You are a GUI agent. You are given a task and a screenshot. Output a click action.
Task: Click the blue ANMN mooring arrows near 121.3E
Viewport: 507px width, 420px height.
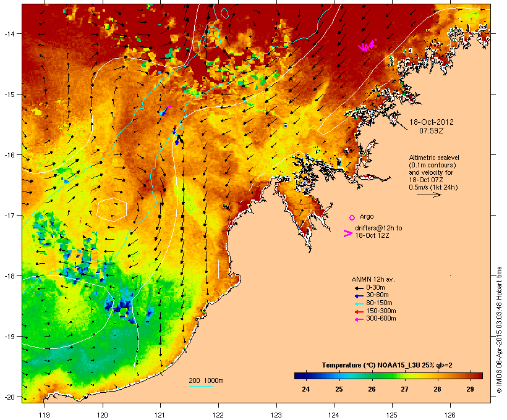pyautogui.click(x=176, y=136)
